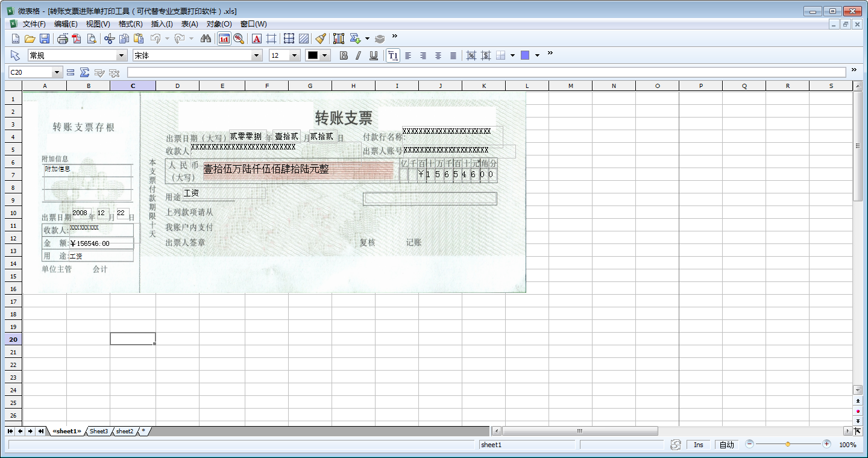Viewport: 868px width, 458px height.
Task: Insert a chart with the bar chart icon
Action: 339,39
